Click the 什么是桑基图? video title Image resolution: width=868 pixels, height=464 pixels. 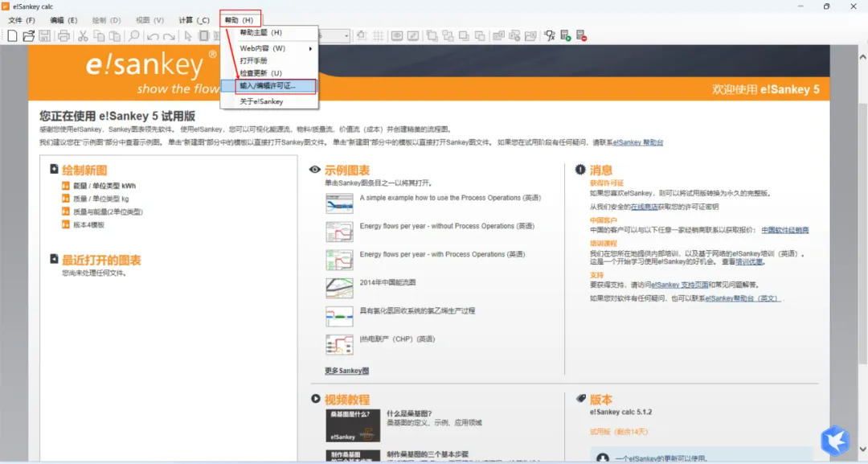point(409,413)
